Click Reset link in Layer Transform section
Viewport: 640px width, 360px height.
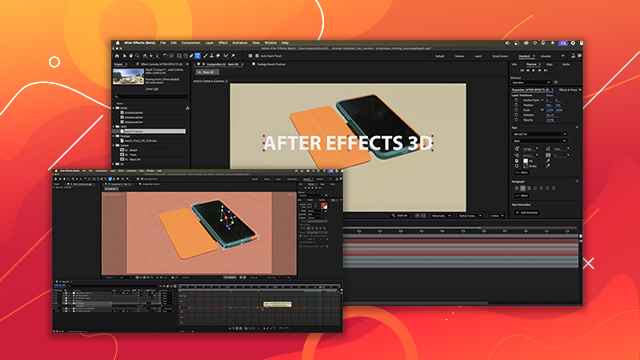click(549, 95)
